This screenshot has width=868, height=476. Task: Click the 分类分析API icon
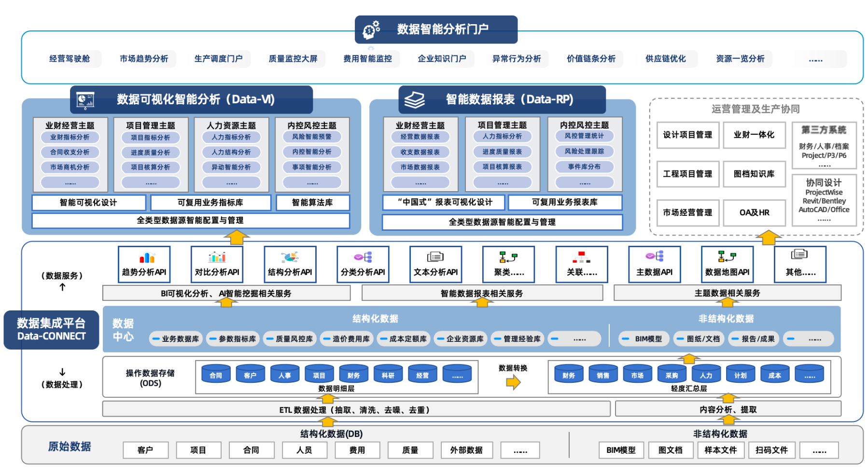[363, 257]
